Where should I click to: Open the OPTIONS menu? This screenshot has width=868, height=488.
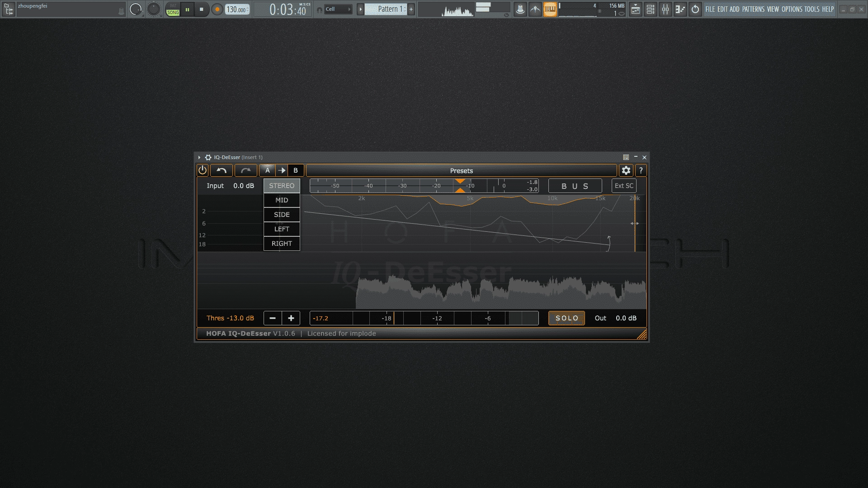tap(792, 9)
